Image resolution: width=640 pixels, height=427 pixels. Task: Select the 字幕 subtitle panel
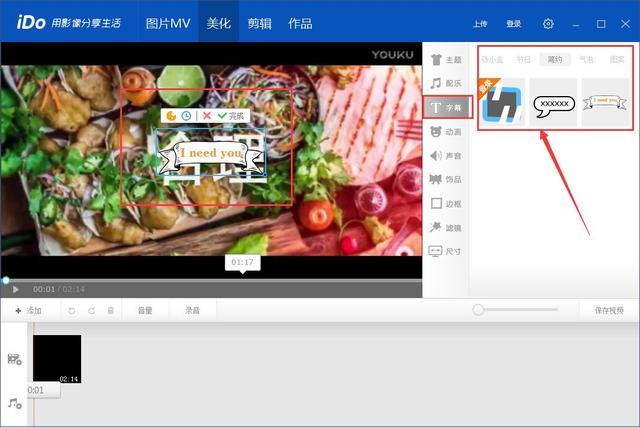coord(447,107)
